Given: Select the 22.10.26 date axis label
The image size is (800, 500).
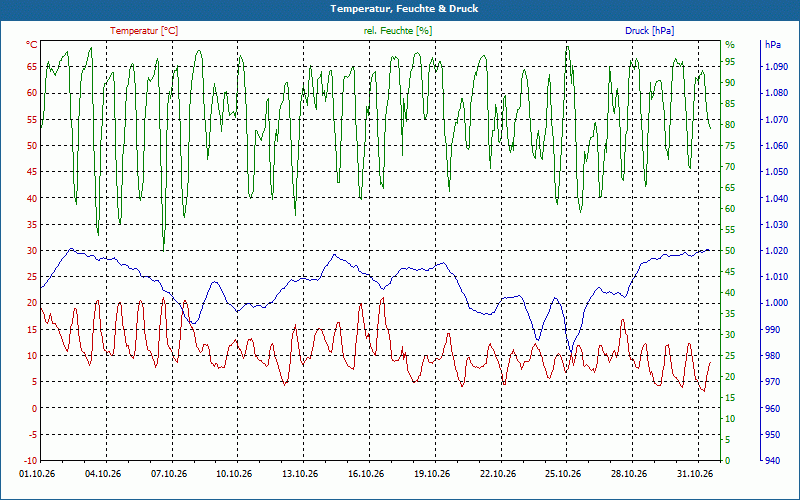Looking at the screenshot, I should click(498, 474).
